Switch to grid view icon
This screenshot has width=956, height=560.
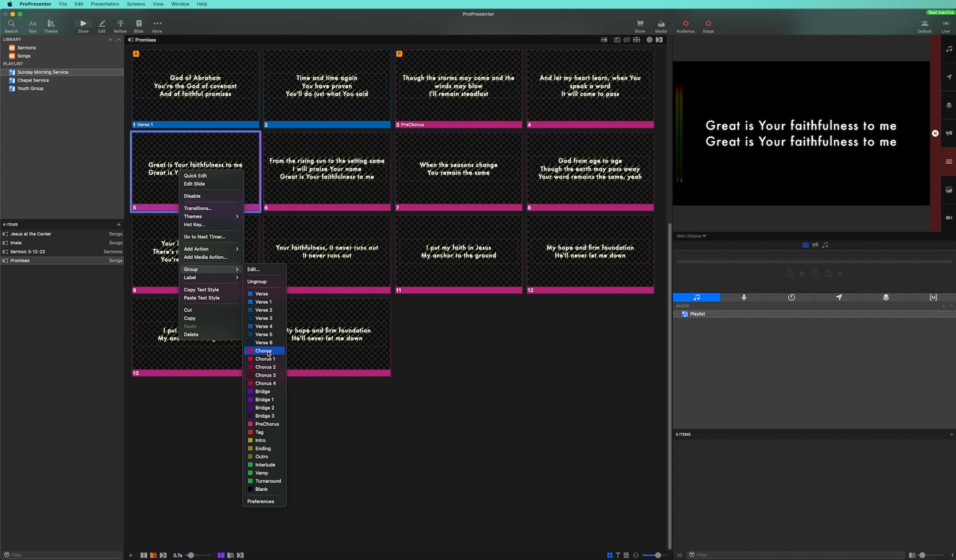(609, 555)
